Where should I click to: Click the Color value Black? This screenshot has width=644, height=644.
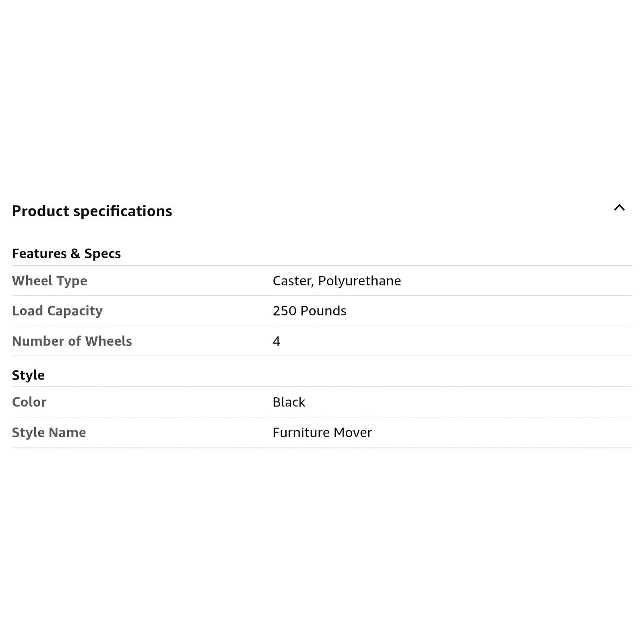(x=289, y=402)
